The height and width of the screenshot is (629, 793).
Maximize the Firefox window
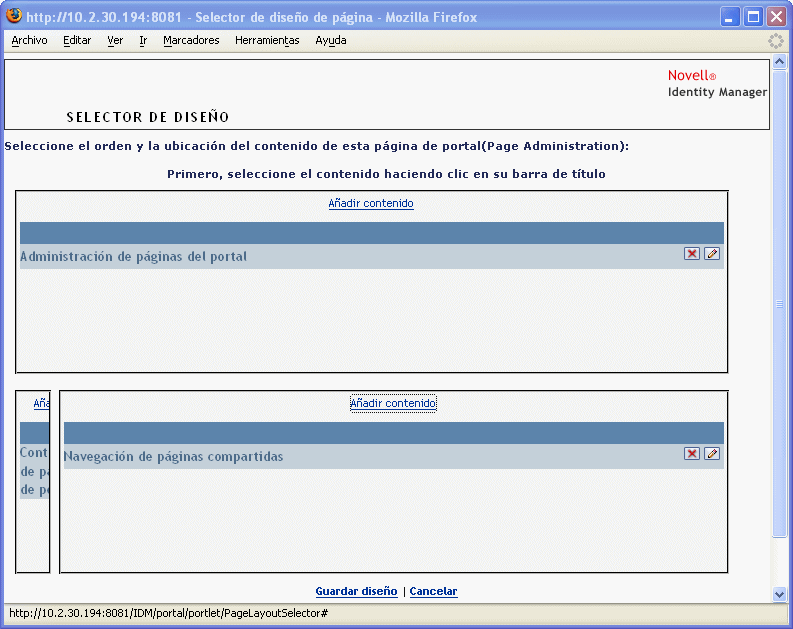753,17
